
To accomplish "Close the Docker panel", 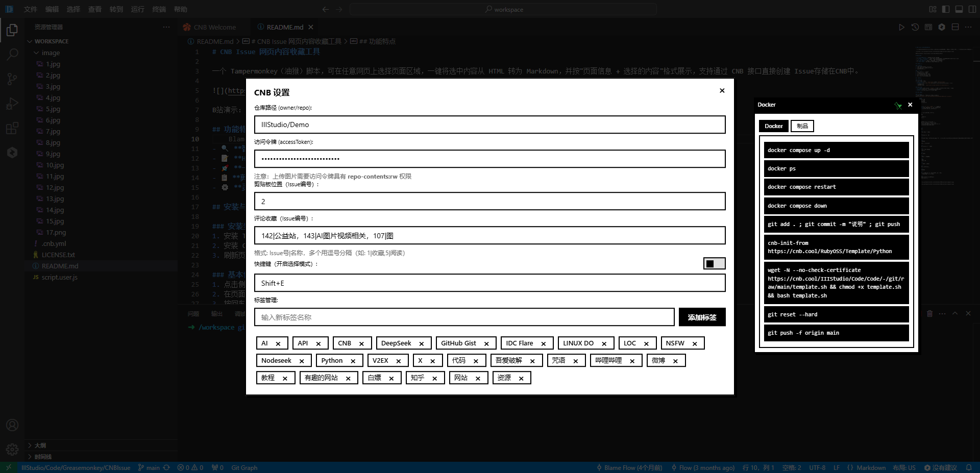I will point(910,105).
